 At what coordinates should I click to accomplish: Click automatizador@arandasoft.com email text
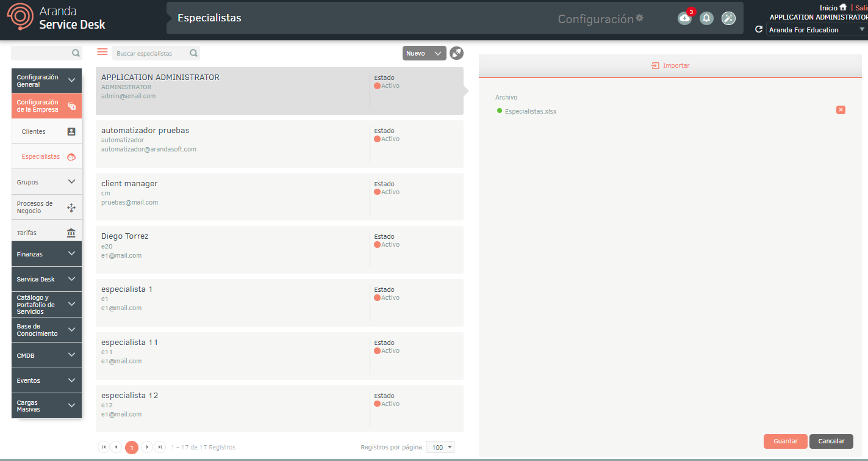click(149, 149)
